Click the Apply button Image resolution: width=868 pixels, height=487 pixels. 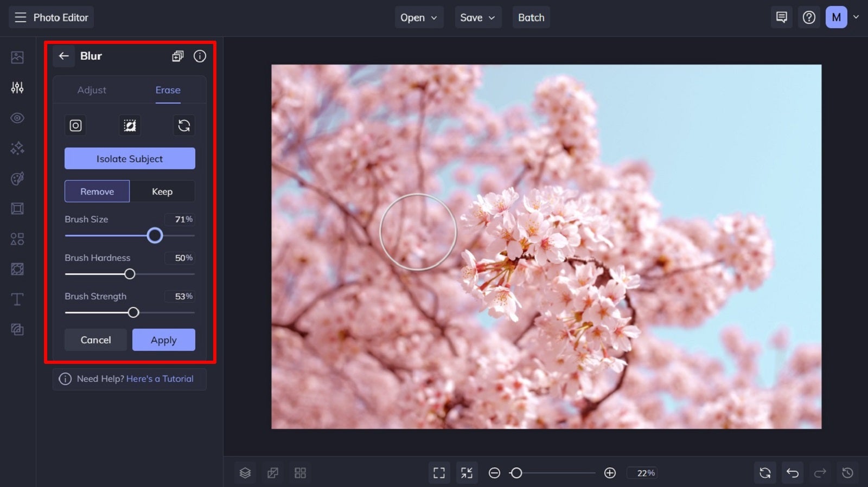point(164,340)
